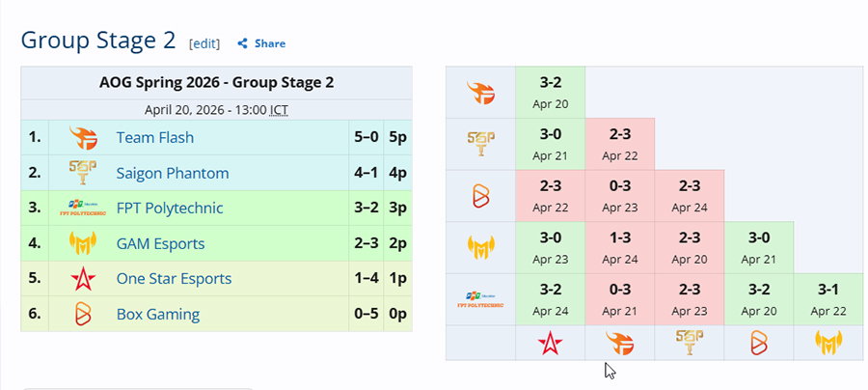Open the edit link for Group Stage 2
This screenshot has width=868, height=390.
[204, 43]
